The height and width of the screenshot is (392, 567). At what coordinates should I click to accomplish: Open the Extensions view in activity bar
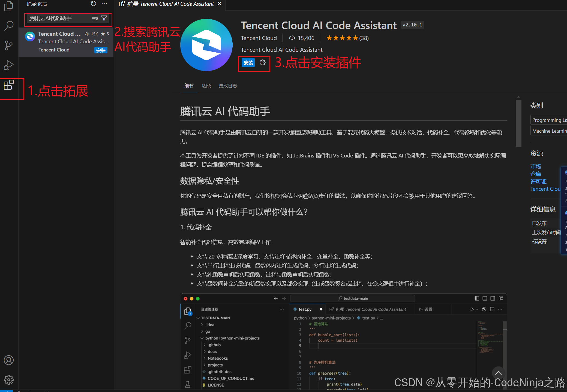[x=9, y=85]
